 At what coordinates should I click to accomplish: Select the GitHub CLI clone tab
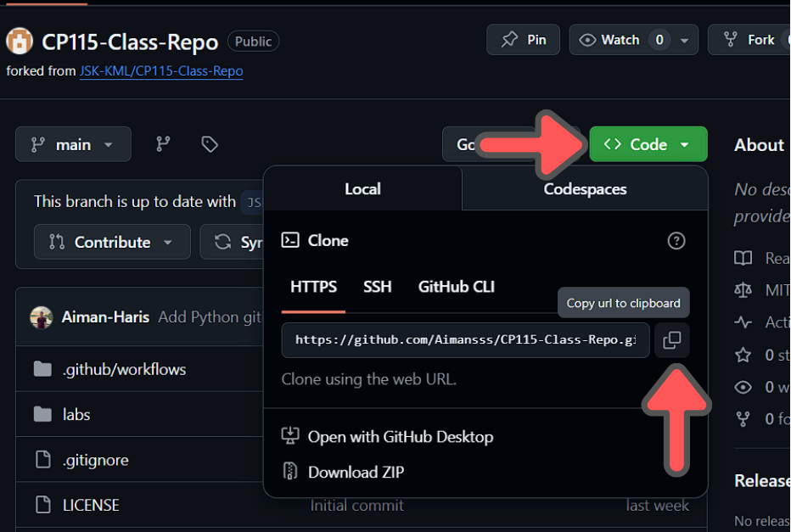[x=456, y=287]
